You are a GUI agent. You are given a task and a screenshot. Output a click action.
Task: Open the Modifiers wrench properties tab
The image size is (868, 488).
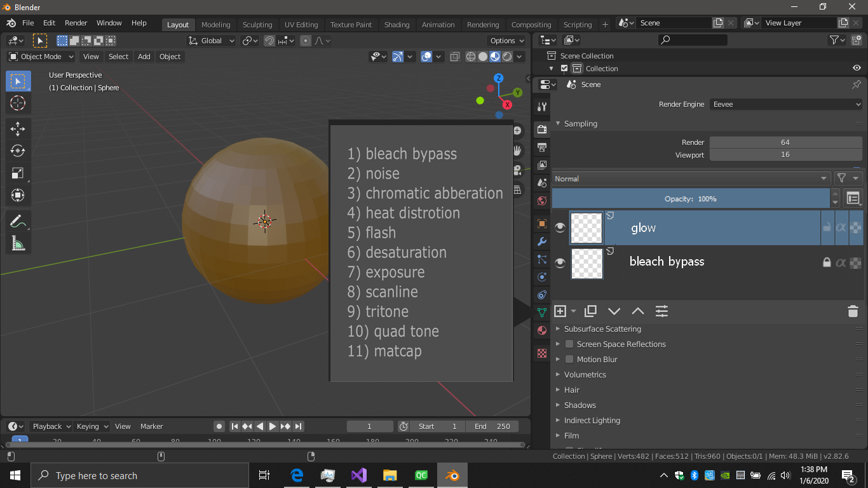coord(542,241)
